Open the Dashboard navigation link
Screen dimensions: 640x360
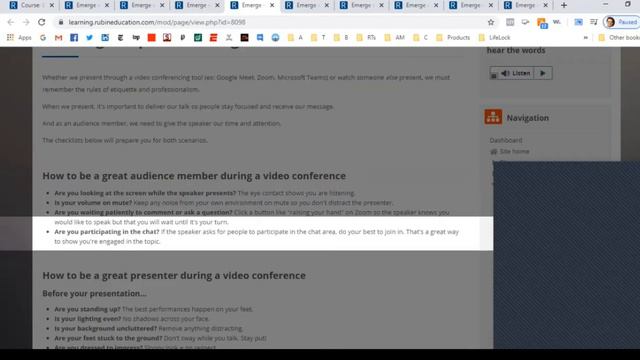coord(506,140)
